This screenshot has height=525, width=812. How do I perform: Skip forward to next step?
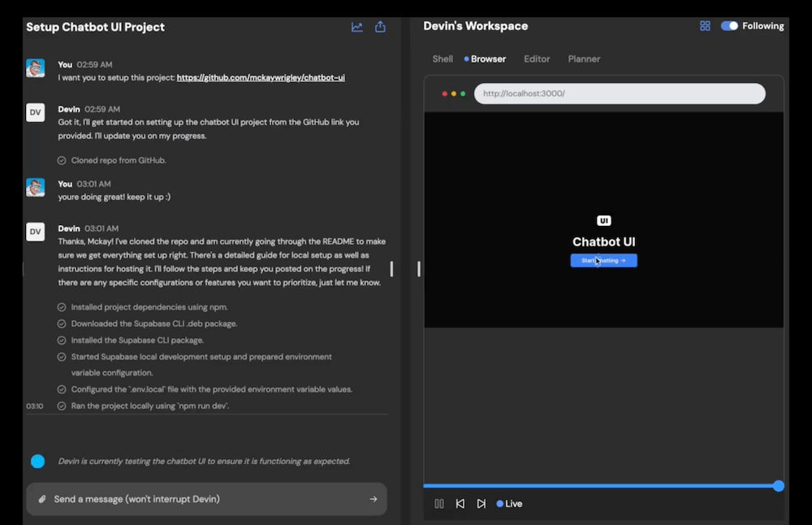coord(482,504)
